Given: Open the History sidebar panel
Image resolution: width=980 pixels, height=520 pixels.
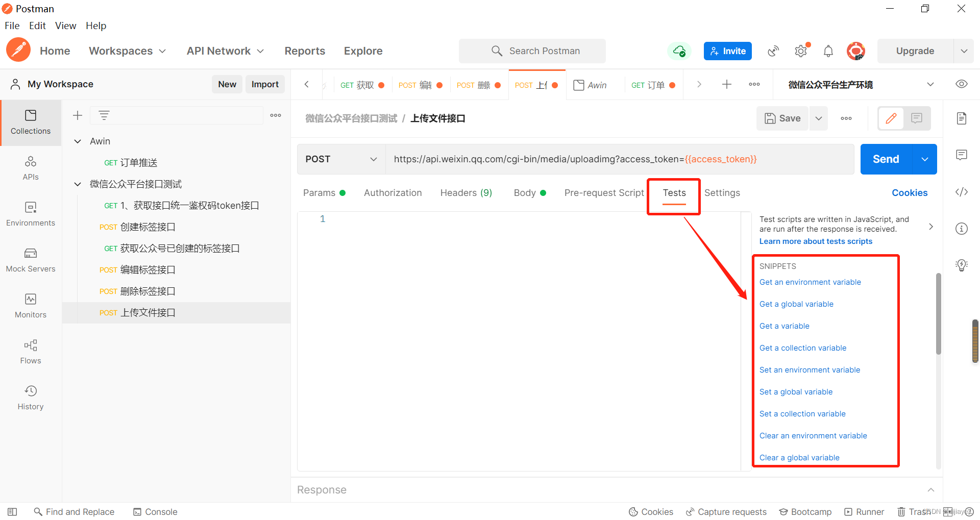Looking at the screenshot, I should pyautogui.click(x=31, y=398).
